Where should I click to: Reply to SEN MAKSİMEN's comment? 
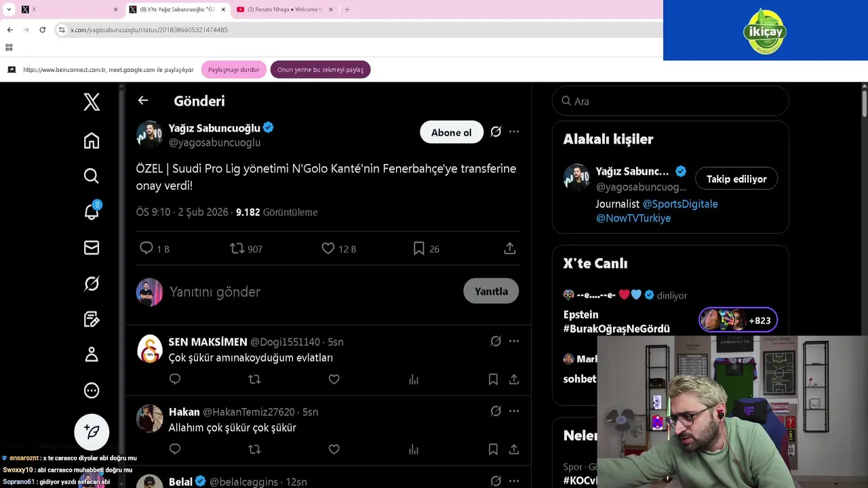(175, 380)
